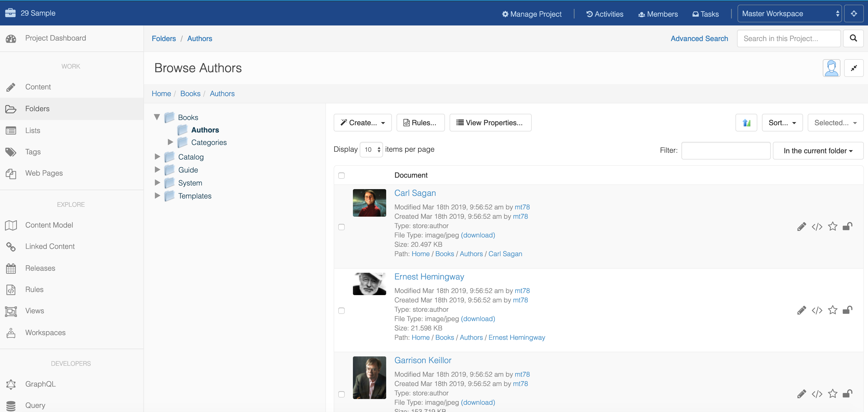Select Authors folder in tree
Viewport: 868px width, 412px height.
205,130
